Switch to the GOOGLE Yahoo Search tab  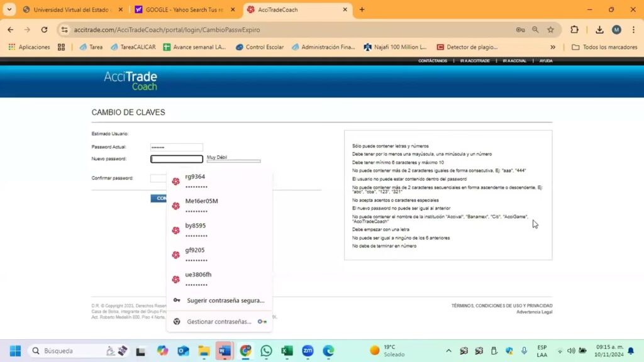coord(185,10)
